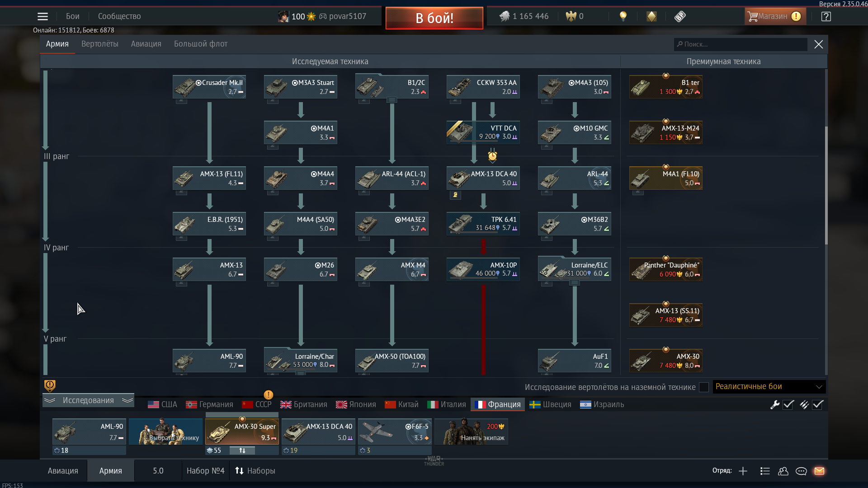Viewport: 868px width, 488px height.
Task: Select Германия nation tab
Action: click(x=210, y=404)
